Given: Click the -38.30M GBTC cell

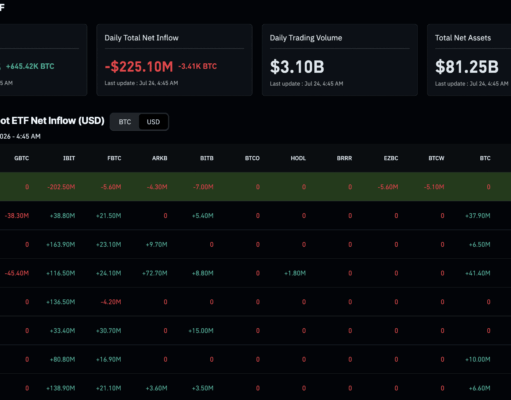Looking at the screenshot, I should click(x=17, y=216).
